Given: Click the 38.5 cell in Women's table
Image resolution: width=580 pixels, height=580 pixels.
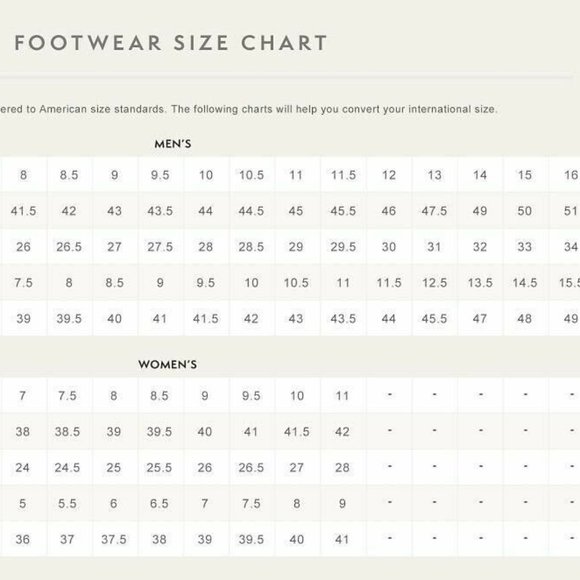Looking at the screenshot, I should click(67, 431).
